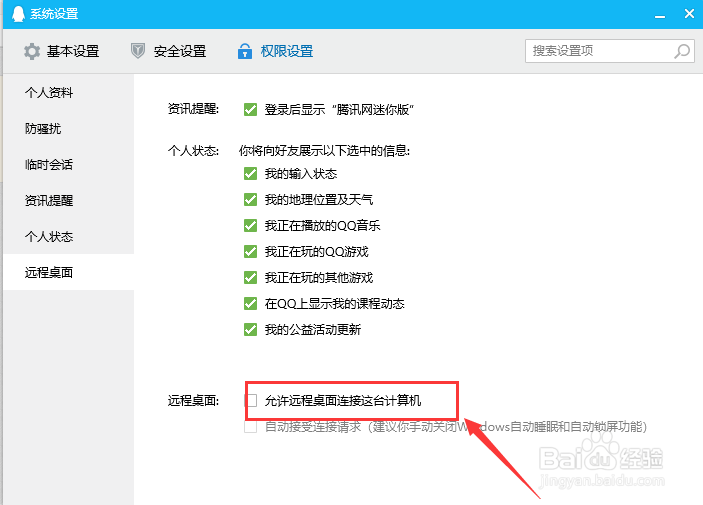Viewport: 703px width, 505px height.
Task: Close the 系统设置 window
Action: click(x=690, y=14)
